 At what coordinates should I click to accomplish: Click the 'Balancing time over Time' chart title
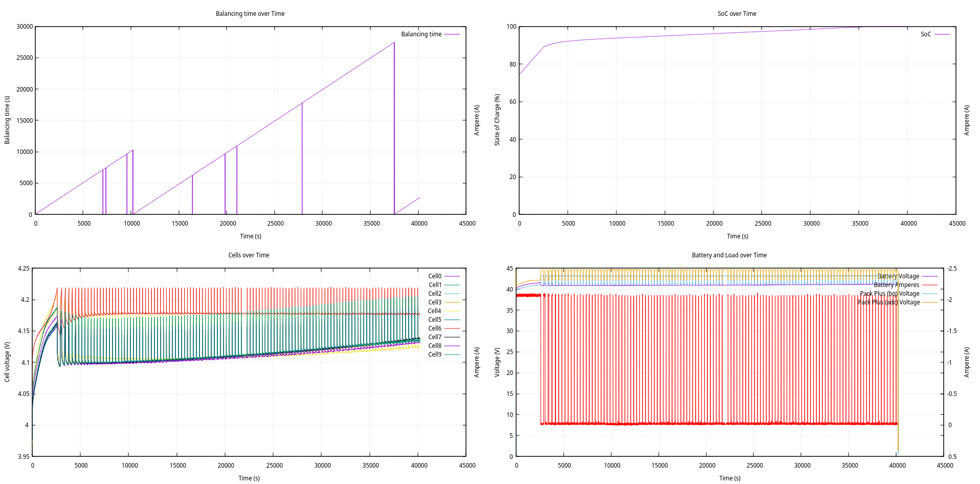pos(250,14)
